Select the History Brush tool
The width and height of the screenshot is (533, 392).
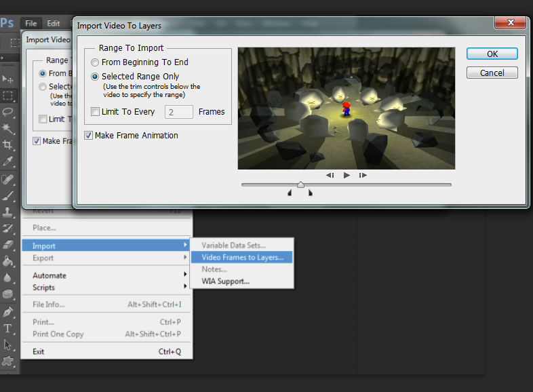point(7,228)
